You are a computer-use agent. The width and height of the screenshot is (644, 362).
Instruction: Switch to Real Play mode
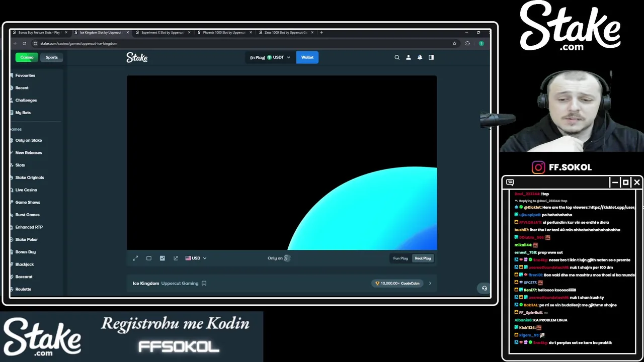(423, 258)
